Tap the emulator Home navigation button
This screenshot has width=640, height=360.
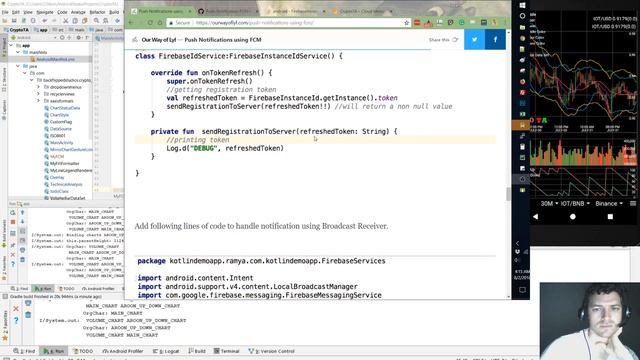[573, 217]
